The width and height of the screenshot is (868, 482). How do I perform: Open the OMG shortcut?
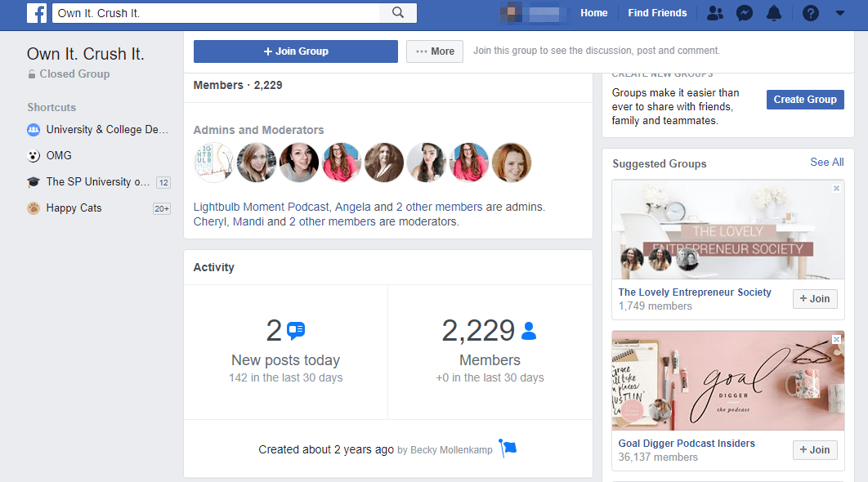tap(59, 156)
